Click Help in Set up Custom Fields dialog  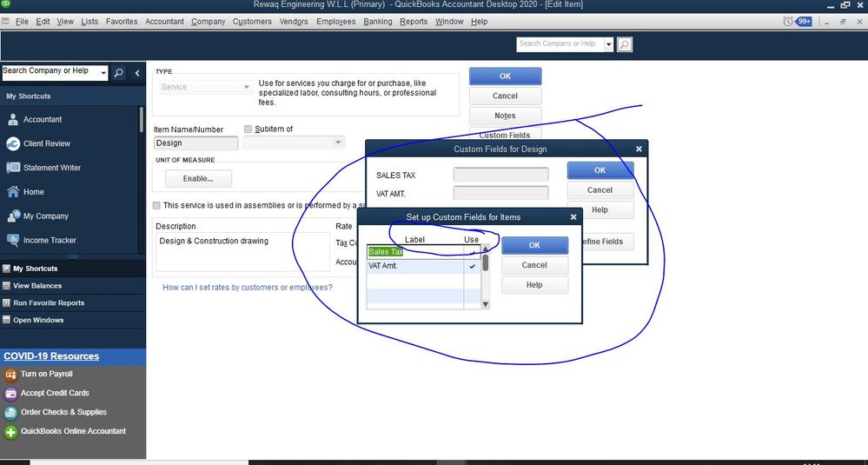pos(534,285)
